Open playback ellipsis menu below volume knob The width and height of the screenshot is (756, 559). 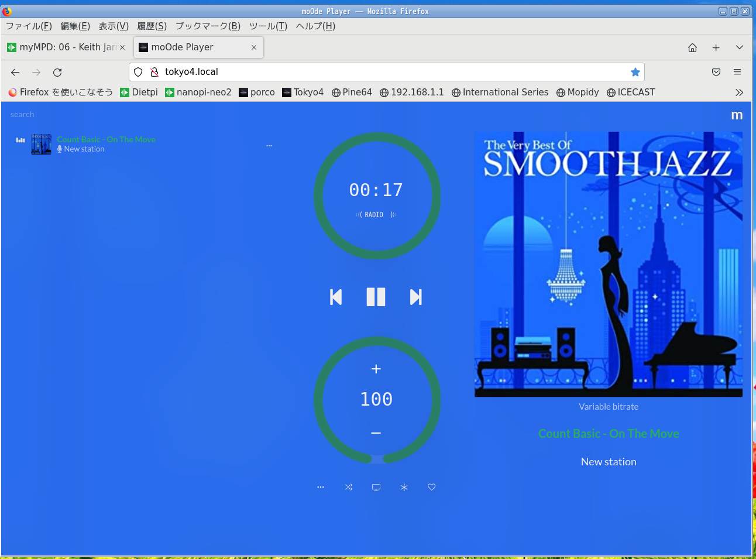coord(321,487)
